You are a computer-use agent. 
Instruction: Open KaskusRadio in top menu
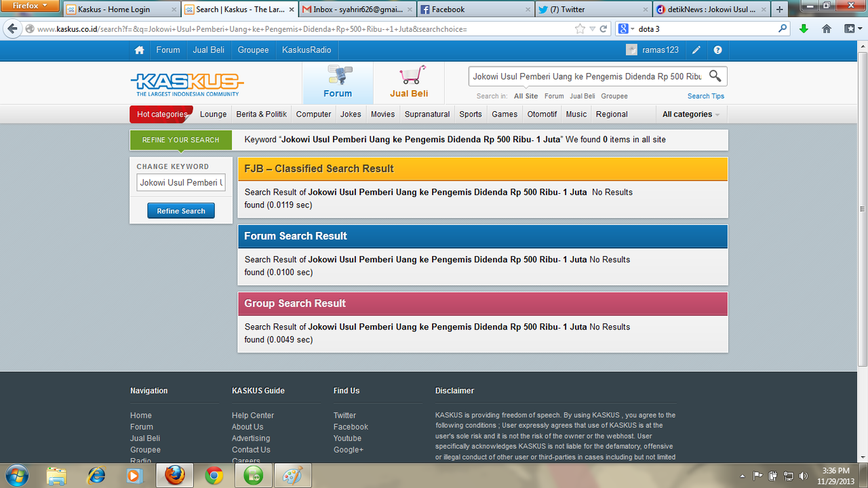point(307,50)
